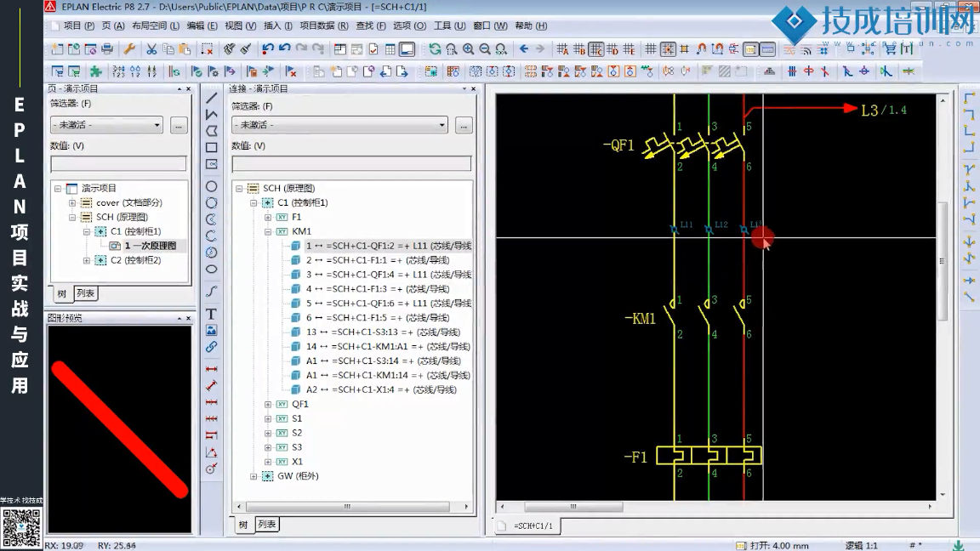Expand cover (文档部分) in page tree
Viewport: 980px width, 551px height.
(x=71, y=202)
